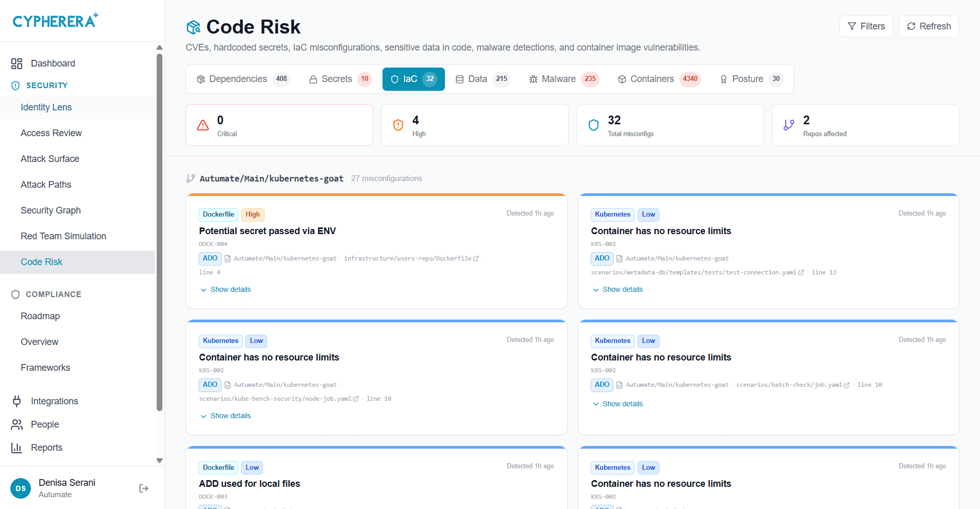Open Red Team Simulation page
Screen dimensions: 980x509
[77, 236]
